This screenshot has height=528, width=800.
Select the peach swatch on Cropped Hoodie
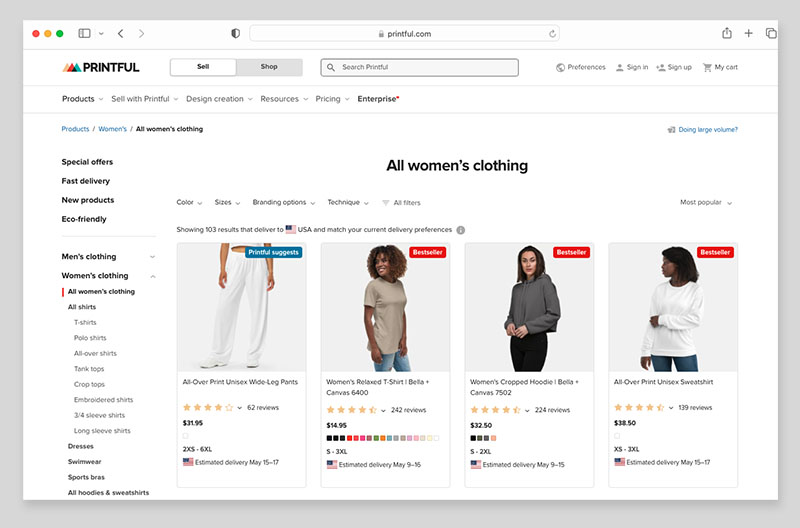493,438
